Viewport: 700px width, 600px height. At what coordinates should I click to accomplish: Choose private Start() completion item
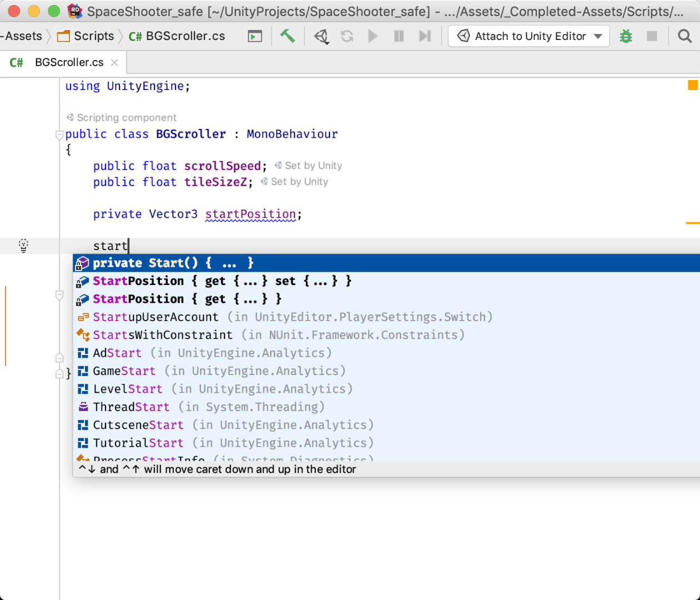click(x=173, y=263)
